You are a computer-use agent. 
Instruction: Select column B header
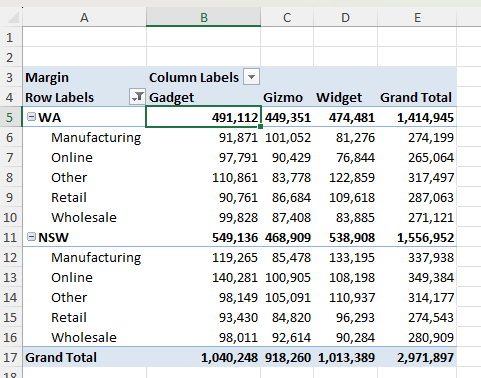tap(203, 17)
